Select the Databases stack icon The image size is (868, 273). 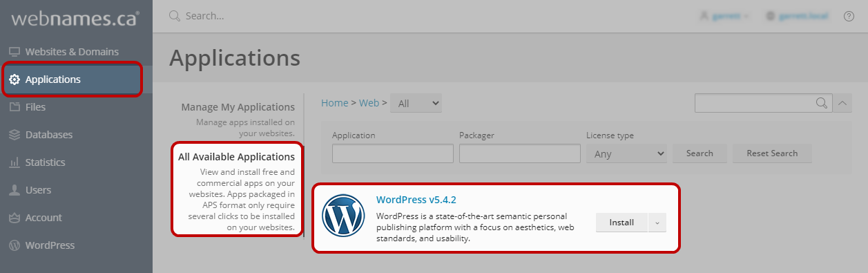tap(14, 135)
